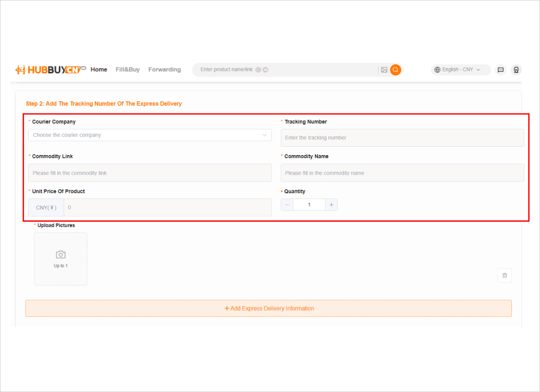Click the Step 2 heading text
540x392 pixels.
pos(104,104)
